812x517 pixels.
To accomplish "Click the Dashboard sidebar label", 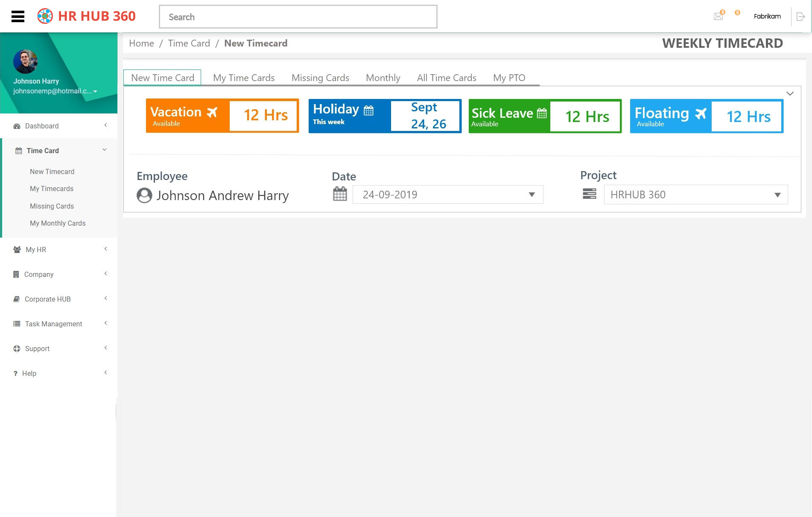I will [x=42, y=126].
